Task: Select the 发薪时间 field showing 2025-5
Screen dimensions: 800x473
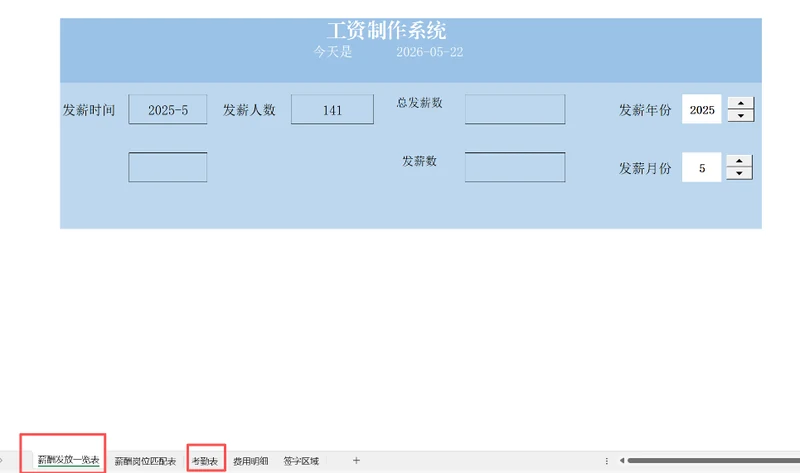Action: click(168, 109)
